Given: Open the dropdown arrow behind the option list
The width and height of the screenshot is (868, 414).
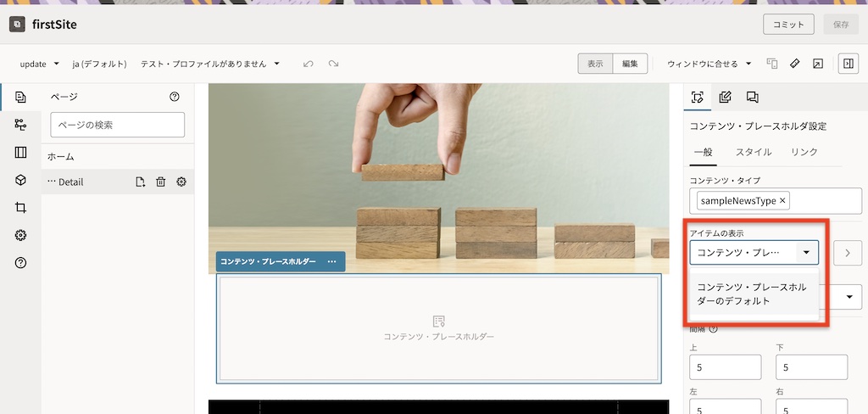Looking at the screenshot, I should pyautogui.click(x=849, y=297).
